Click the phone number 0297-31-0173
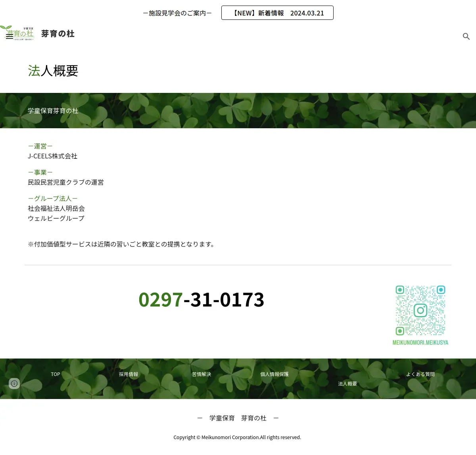Viewport: 476px width, 455px height. pos(202,299)
